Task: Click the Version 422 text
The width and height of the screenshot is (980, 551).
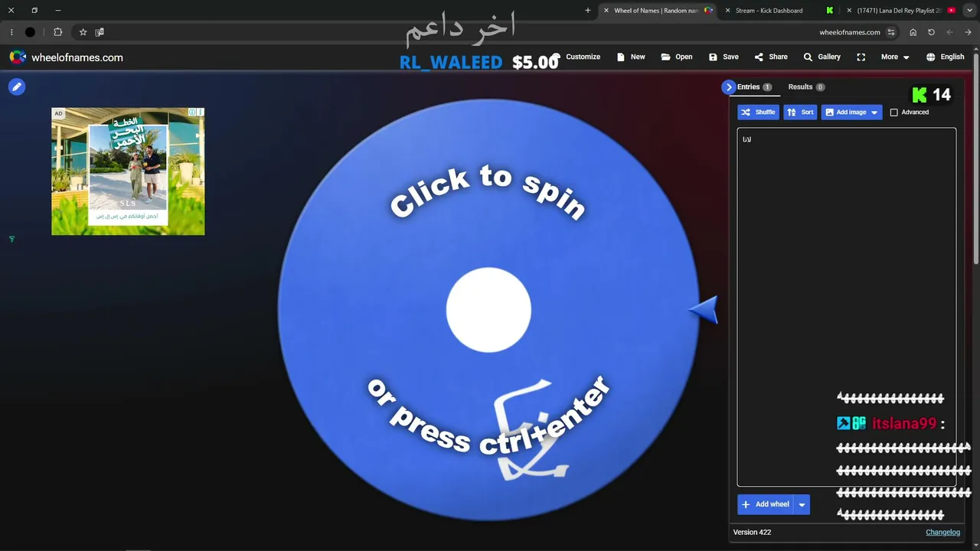Action: [752, 532]
